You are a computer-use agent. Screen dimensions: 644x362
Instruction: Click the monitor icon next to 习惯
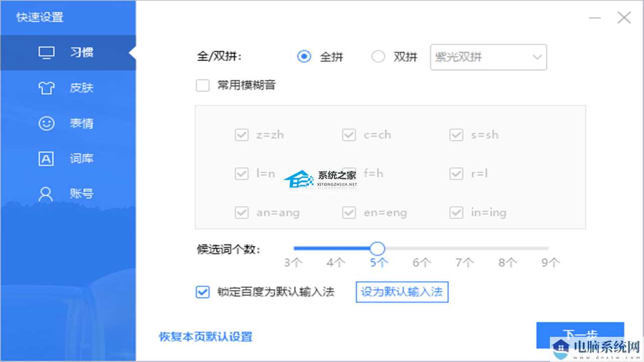click(x=46, y=52)
